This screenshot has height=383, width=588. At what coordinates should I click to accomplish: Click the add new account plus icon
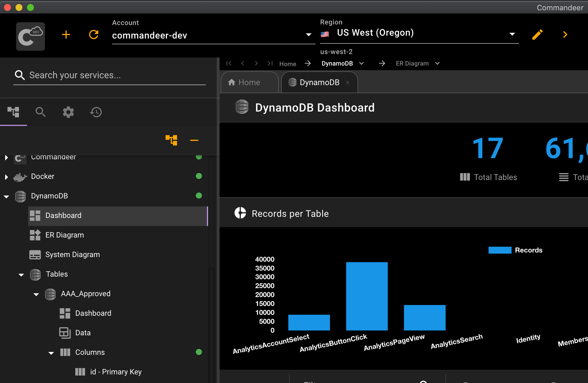point(66,35)
